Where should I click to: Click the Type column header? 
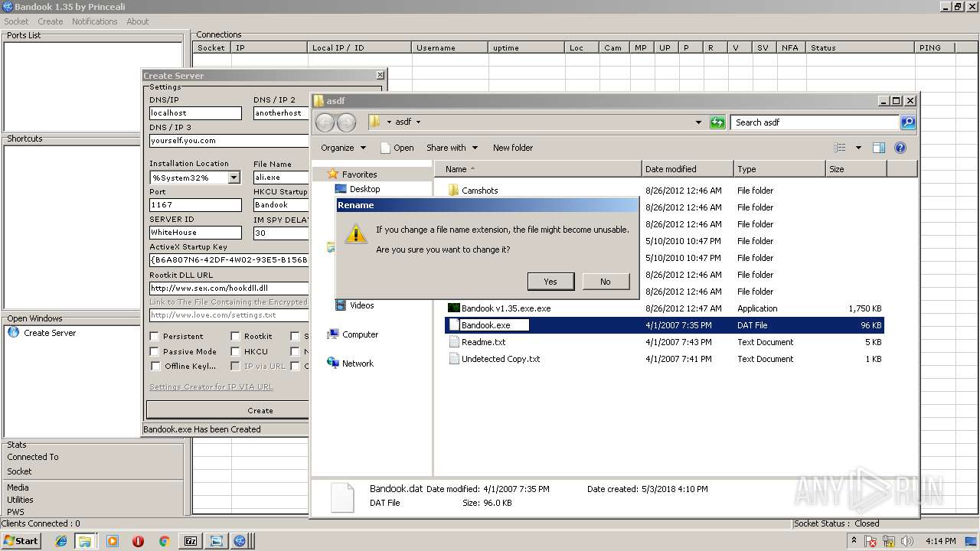coord(779,169)
